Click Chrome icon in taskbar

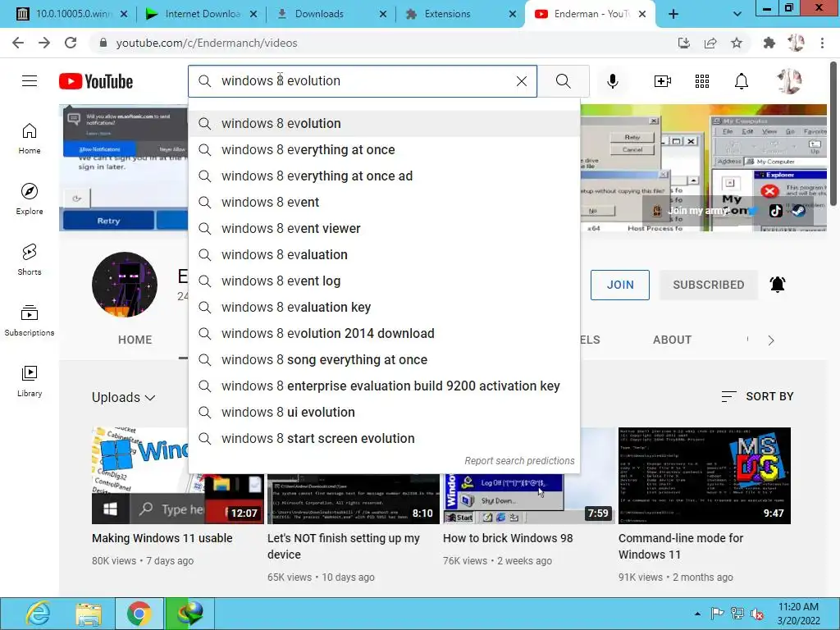click(139, 614)
